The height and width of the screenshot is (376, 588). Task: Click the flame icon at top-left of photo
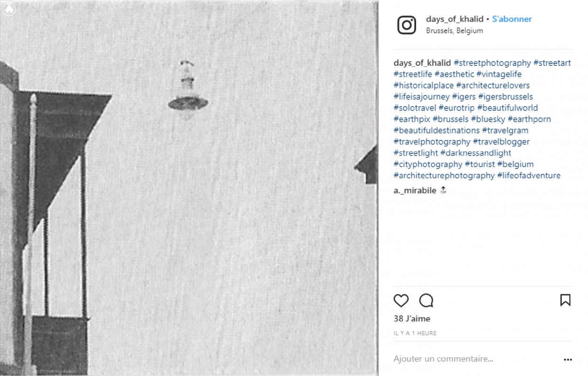click(x=9, y=9)
